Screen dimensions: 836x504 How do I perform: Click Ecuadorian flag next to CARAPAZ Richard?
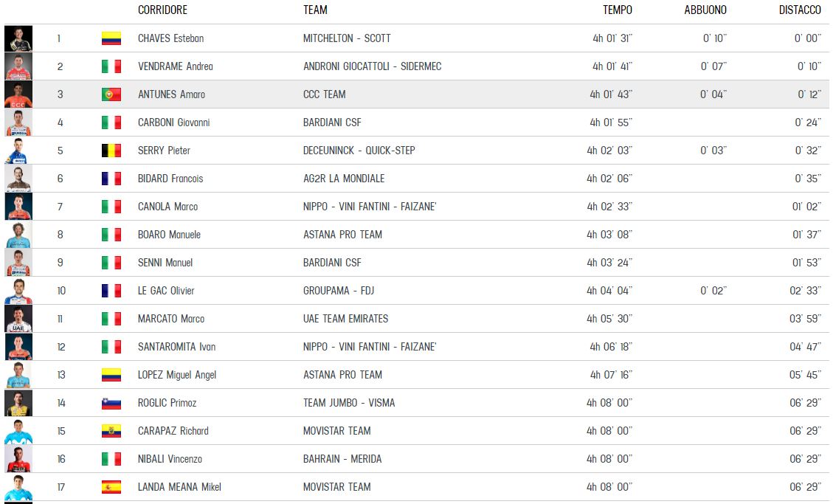coord(111,431)
